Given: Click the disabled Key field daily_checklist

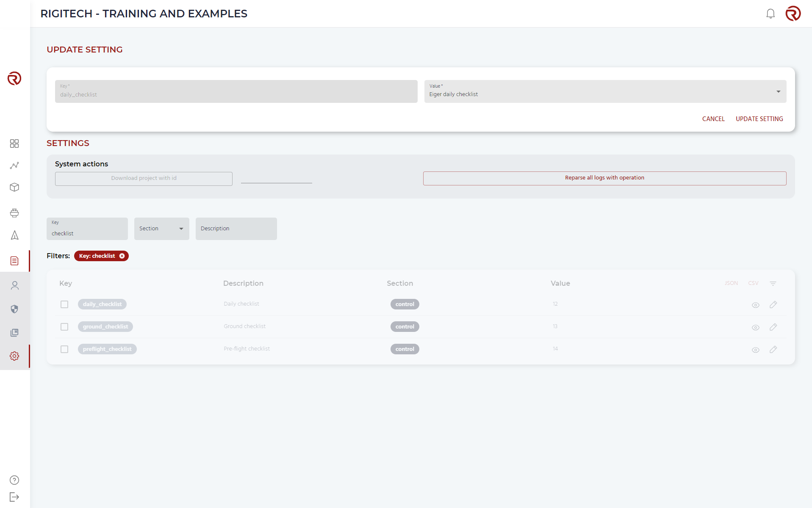Looking at the screenshot, I should click(x=236, y=91).
